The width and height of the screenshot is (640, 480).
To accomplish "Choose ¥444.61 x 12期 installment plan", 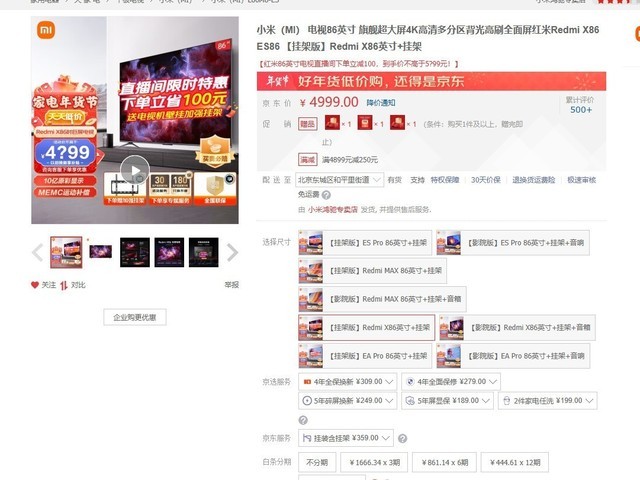I will [x=515, y=462].
